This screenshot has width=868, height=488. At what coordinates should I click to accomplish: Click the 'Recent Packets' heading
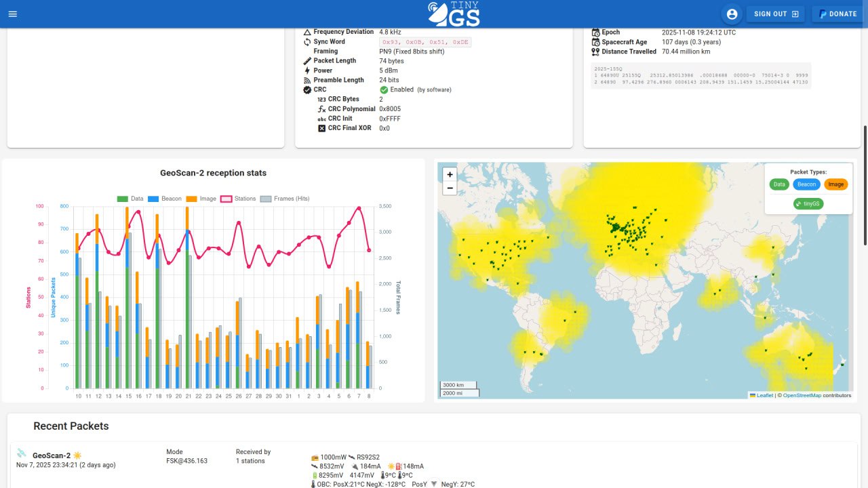[71, 426]
